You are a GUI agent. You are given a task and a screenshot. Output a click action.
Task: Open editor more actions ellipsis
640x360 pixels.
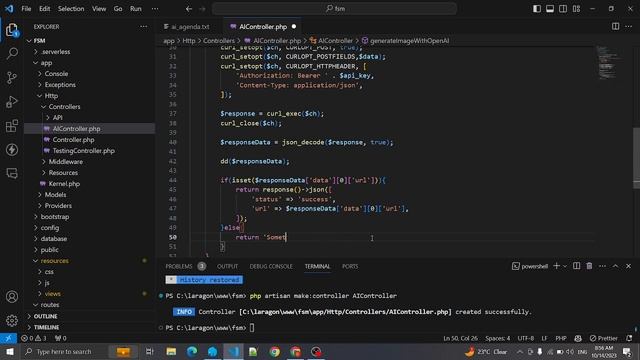click(629, 27)
